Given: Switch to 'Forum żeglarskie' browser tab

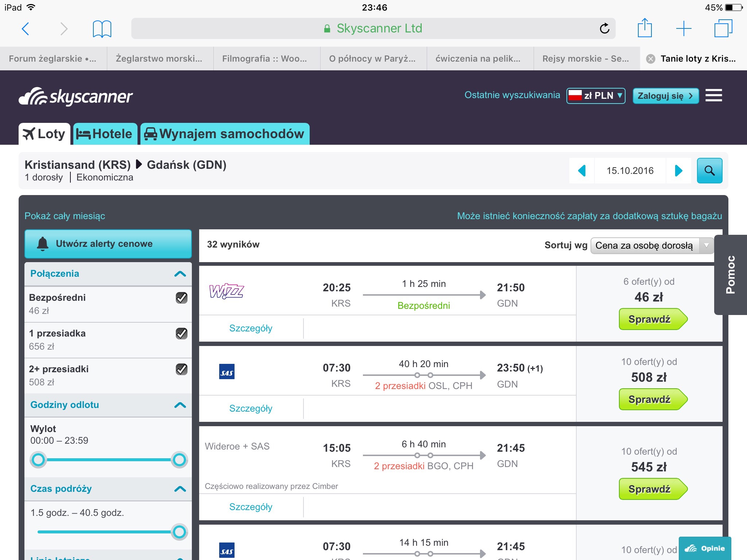Looking at the screenshot, I should click(x=53, y=59).
